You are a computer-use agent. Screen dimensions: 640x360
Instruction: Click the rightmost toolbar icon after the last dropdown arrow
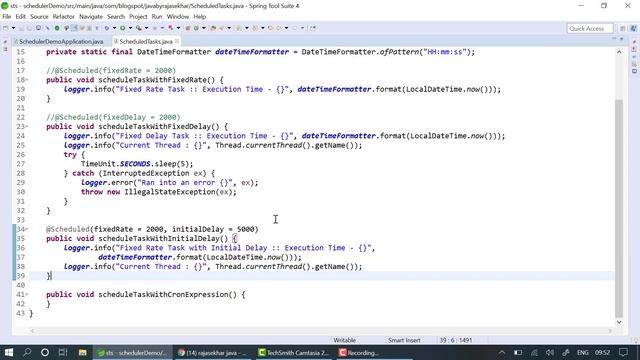click(x=313, y=28)
